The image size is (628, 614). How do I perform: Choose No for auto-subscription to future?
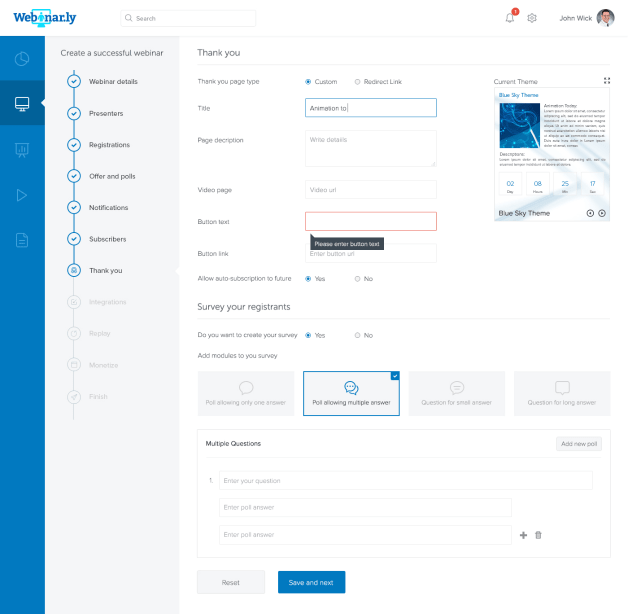click(x=358, y=279)
